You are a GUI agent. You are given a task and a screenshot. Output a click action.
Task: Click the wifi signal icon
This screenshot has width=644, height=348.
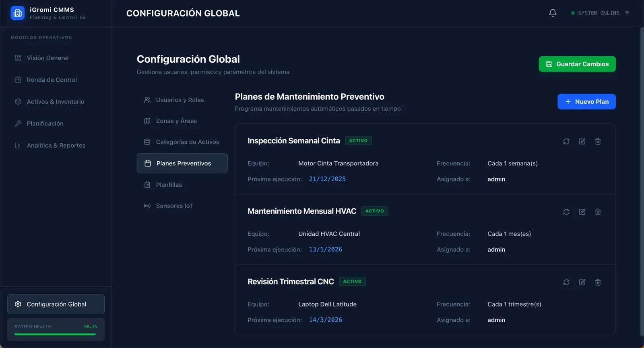pos(627,13)
